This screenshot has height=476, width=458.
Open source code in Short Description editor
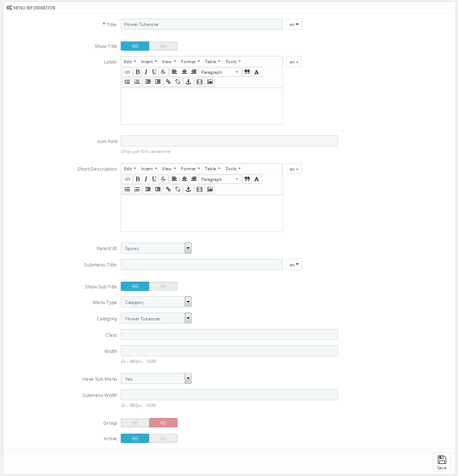[127, 179]
